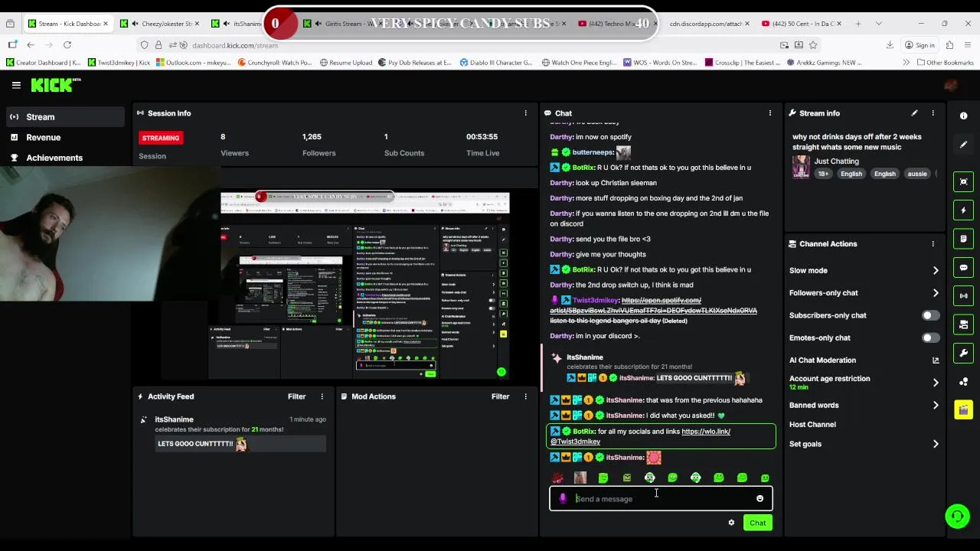This screenshot has height=551, width=980.
Task: Toggle the channel actions sidebar widget icon
Action: pyautogui.click(x=964, y=324)
